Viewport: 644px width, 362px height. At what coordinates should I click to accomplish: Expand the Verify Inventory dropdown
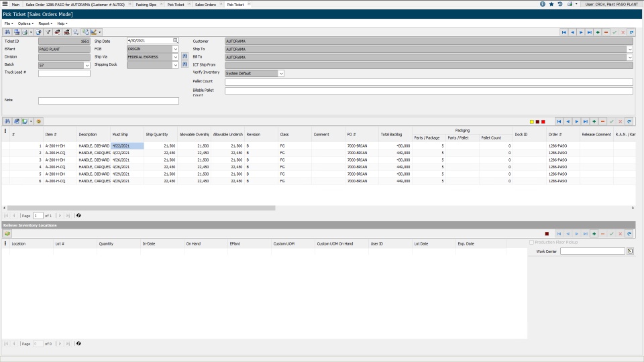pyautogui.click(x=281, y=74)
